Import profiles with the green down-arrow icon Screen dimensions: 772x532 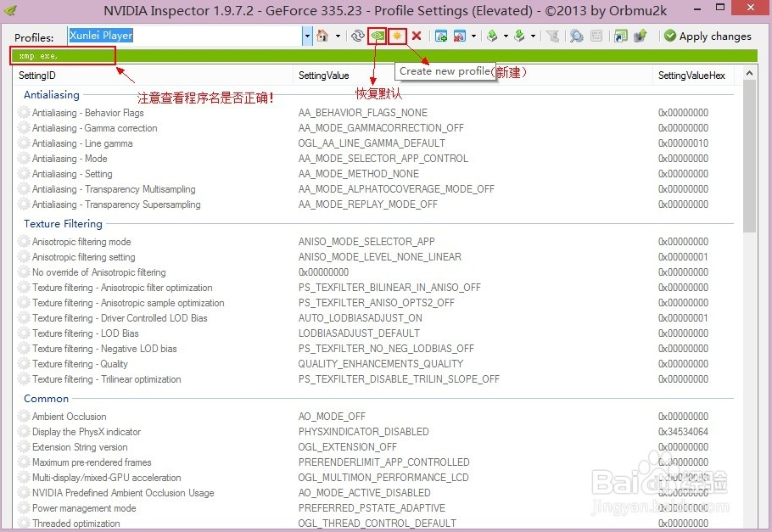(519, 36)
